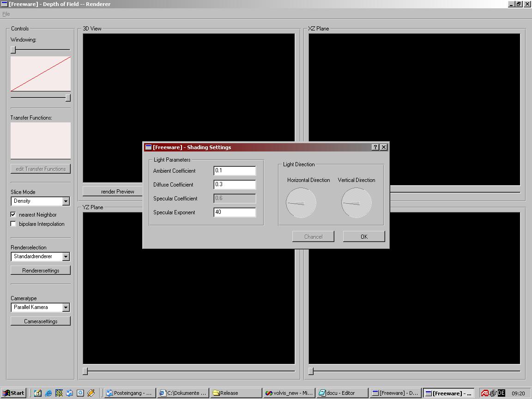This screenshot has width=532, height=399.
Task: Switch to docu - Editor in taskbar
Action: pos(342,393)
